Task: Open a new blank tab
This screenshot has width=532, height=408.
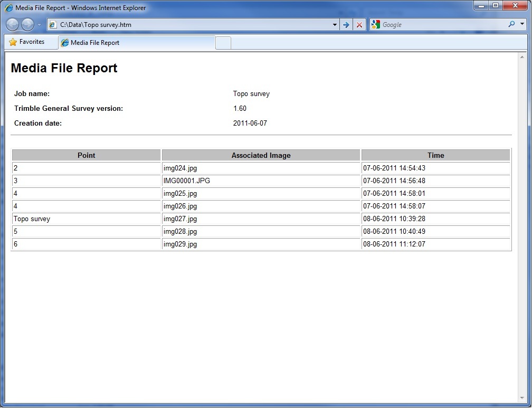Action: point(223,43)
